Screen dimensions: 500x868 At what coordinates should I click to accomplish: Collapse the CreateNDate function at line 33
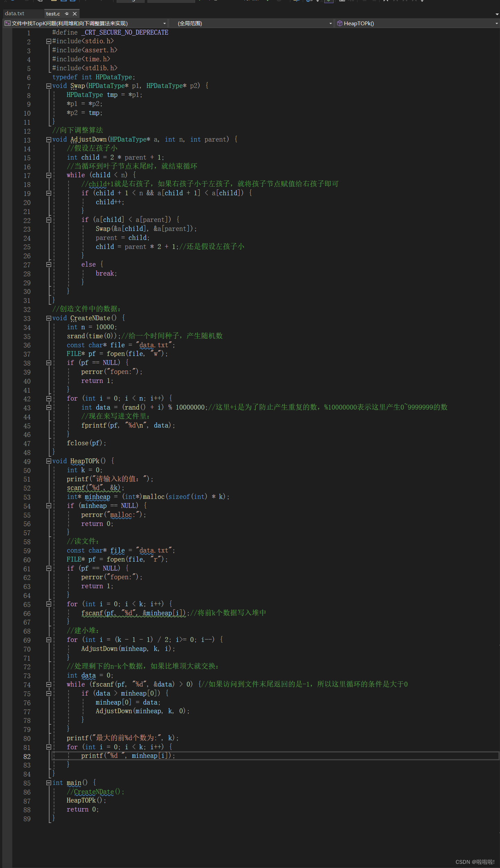(x=49, y=318)
